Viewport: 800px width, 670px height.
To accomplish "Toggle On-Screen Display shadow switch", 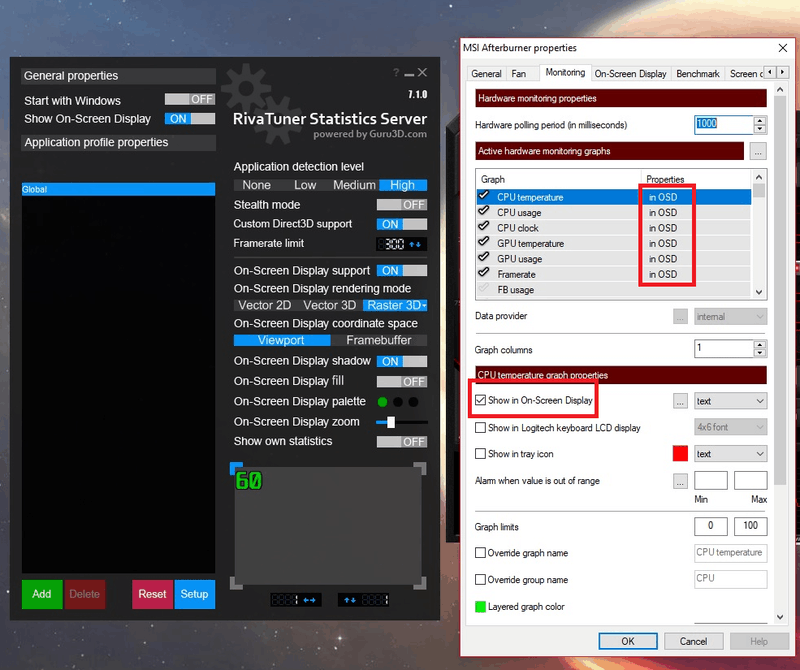I will point(402,361).
